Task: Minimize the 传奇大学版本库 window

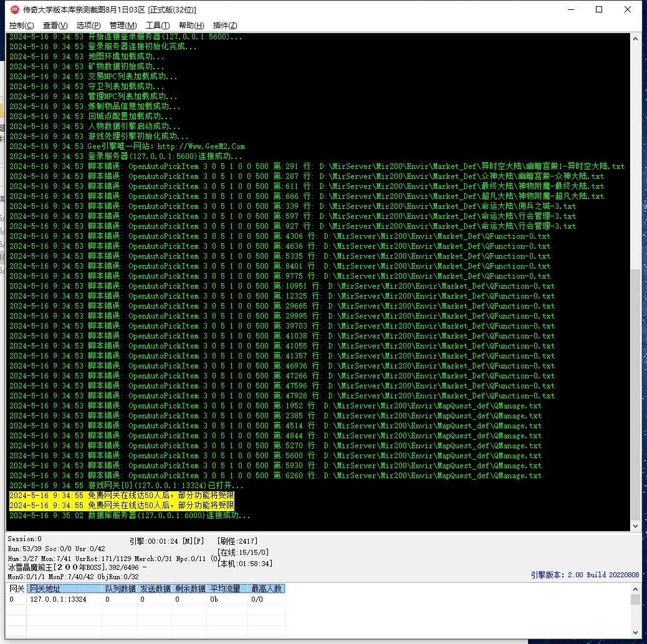Action: tap(571, 9)
